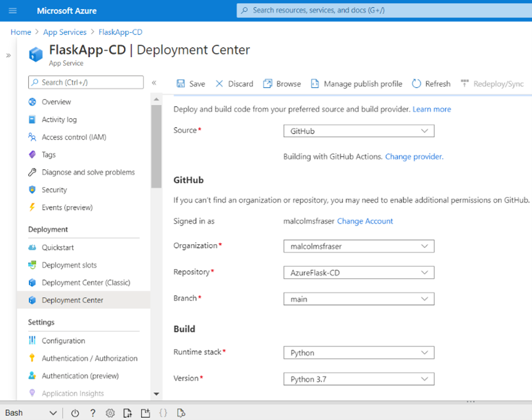Click the sidebar scroll up arrow
532x420 pixels.
[156, 99]
